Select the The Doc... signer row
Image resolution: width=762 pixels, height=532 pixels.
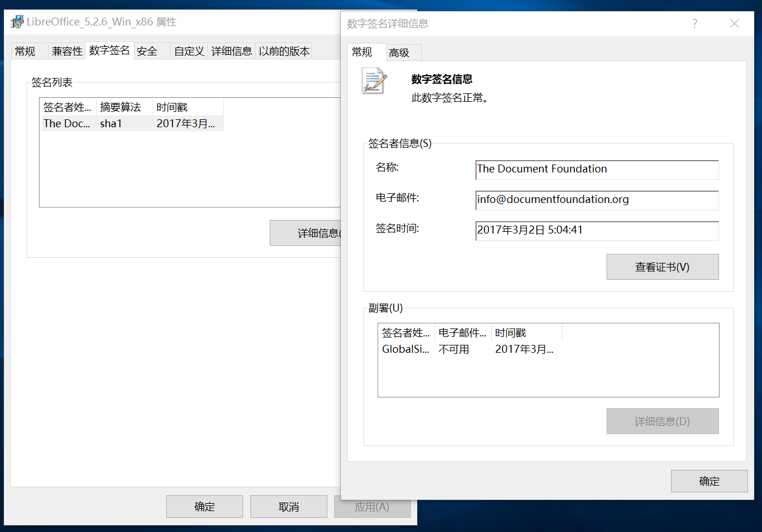[x=133, y=123]
